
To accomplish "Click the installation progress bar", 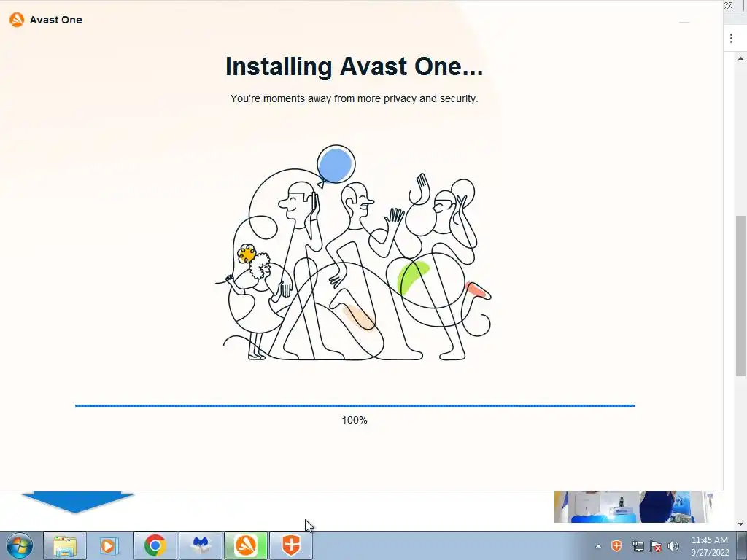I will 355,405.
